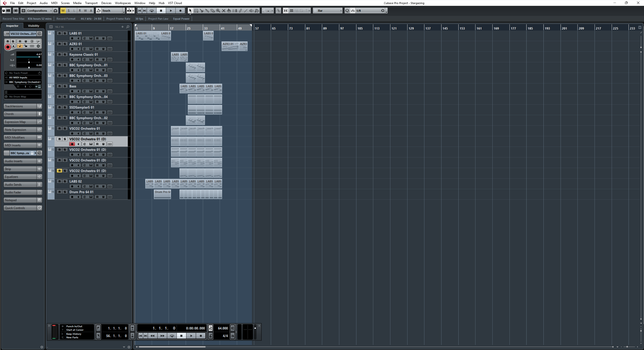
Task: Open the track search magnifier icon
Action: 128,27
